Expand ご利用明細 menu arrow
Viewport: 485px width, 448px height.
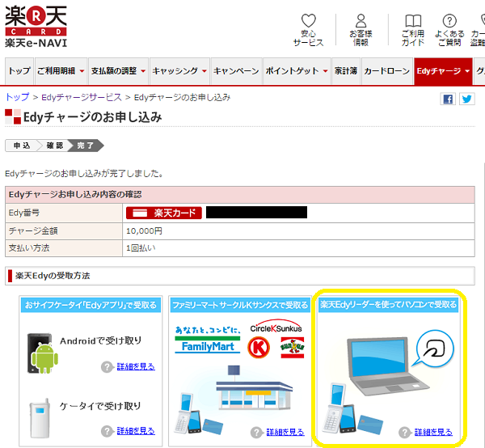click(82, 71)
